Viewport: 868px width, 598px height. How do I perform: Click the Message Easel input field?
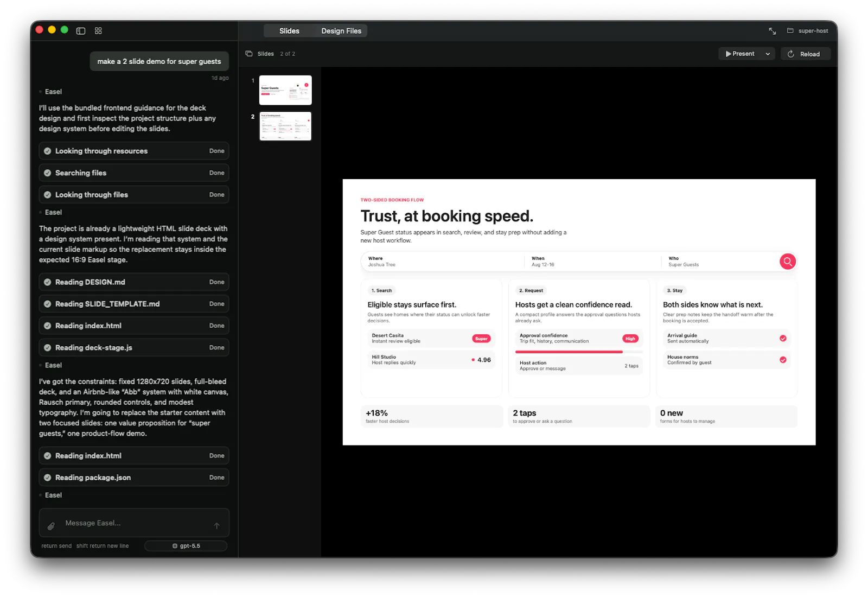134,523
